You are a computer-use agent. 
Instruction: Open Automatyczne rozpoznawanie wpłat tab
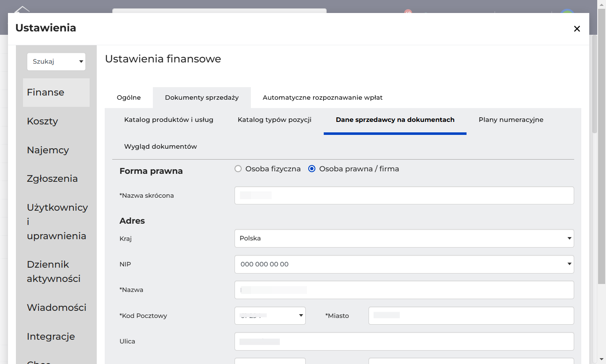(322, 98)
